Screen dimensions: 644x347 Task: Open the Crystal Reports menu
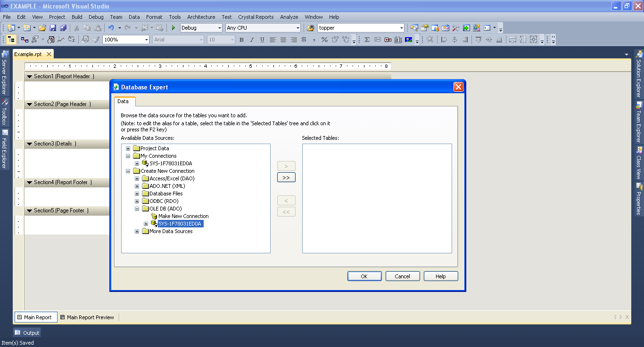(256, 17)
